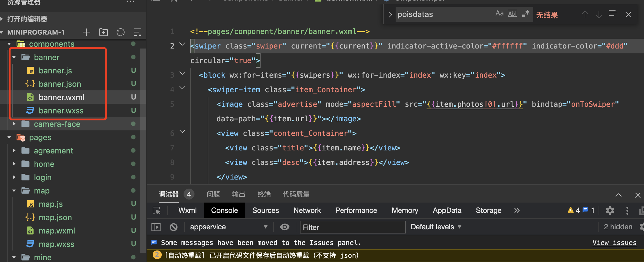Image resolution: width=644 pixels, height=262 pixels.
Task: Switch to the 问题 panel tab
Action: point(213,194)
